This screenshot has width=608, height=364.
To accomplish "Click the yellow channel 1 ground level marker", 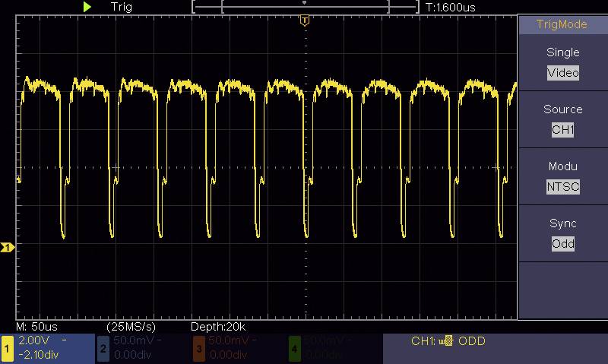I will click(7, 248).
